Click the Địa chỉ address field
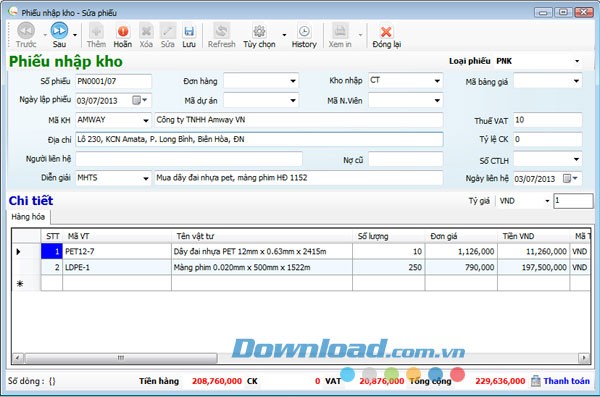600x397 pixels. 259,139
